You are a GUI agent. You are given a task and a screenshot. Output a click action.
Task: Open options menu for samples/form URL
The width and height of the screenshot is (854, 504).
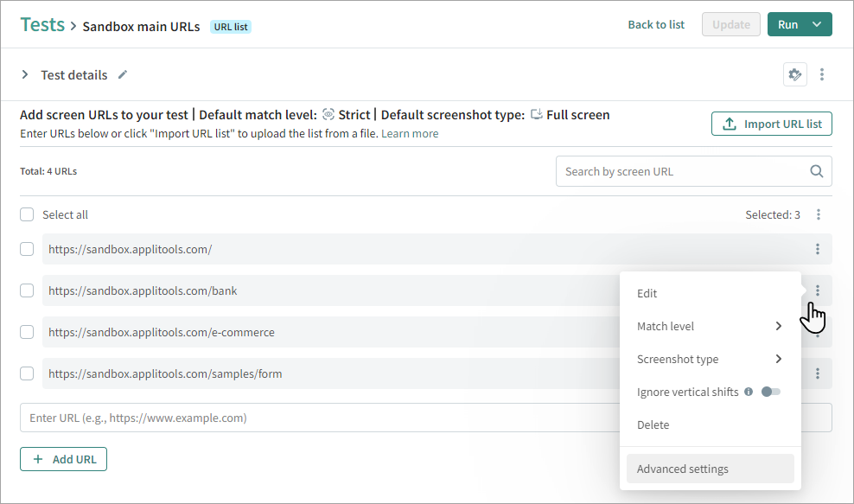(818, 373)
